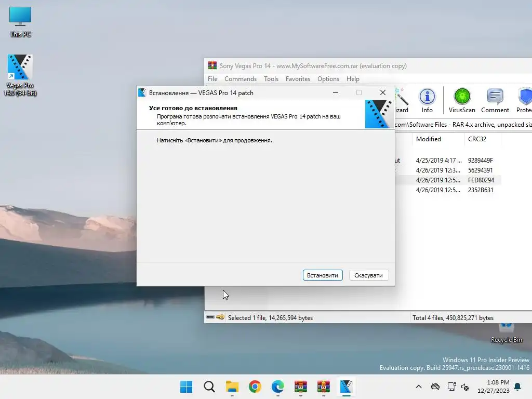
Task: Click the OneDrive cloud tray icon
Action: [x=435, y=387]
